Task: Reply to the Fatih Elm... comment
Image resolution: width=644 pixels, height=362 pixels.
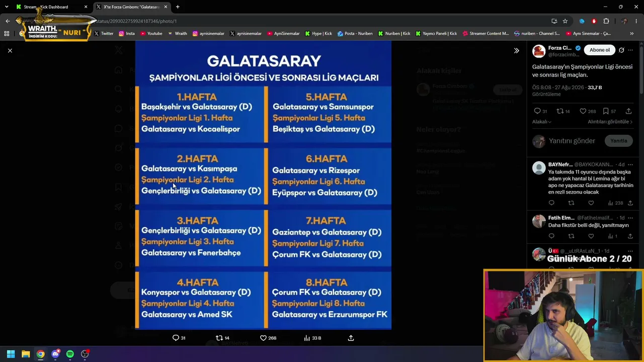Action: tap(551, 236)
